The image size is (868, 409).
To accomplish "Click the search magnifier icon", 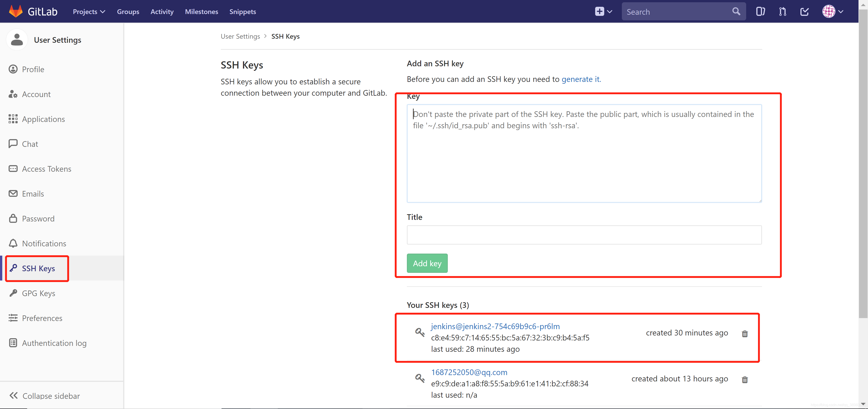I will (736, 11).
